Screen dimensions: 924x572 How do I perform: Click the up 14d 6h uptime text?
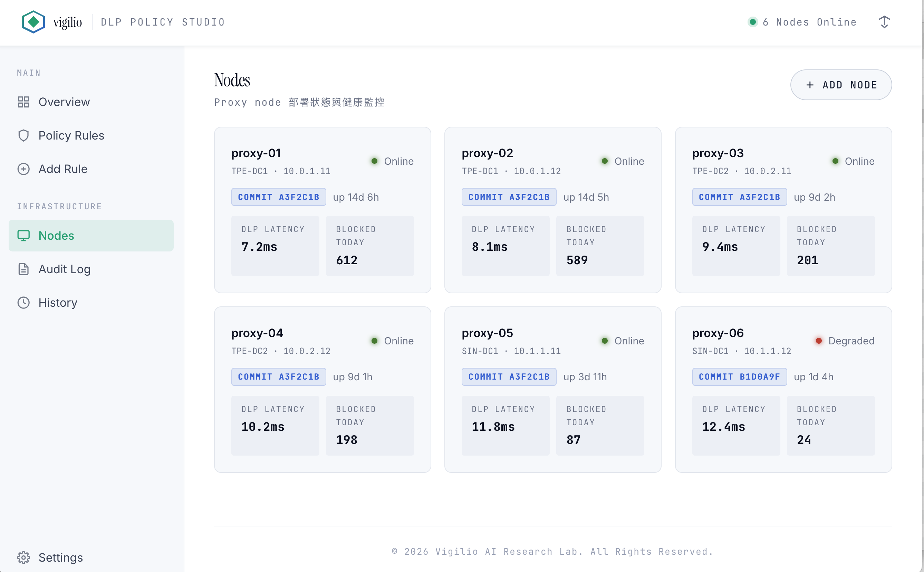coord(356,197)
